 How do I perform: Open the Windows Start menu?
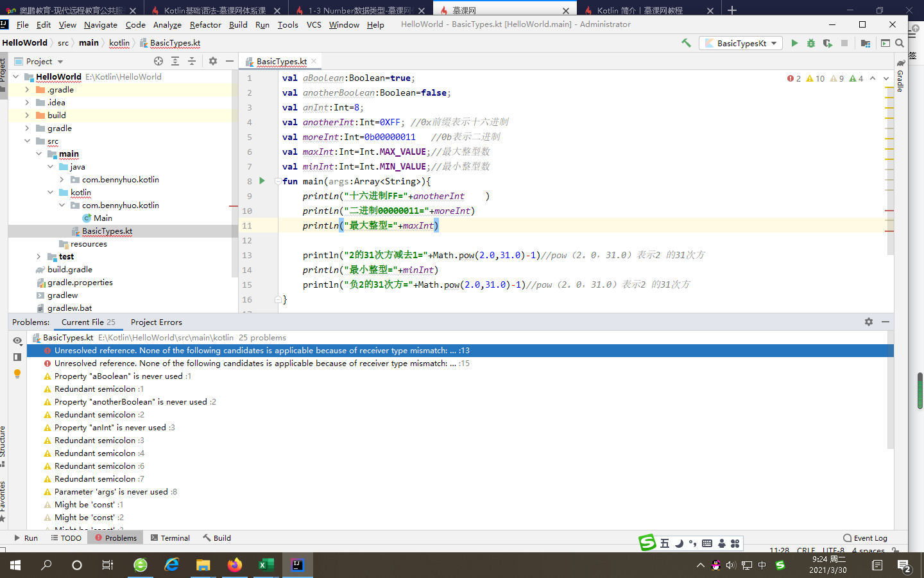[15, 565]
